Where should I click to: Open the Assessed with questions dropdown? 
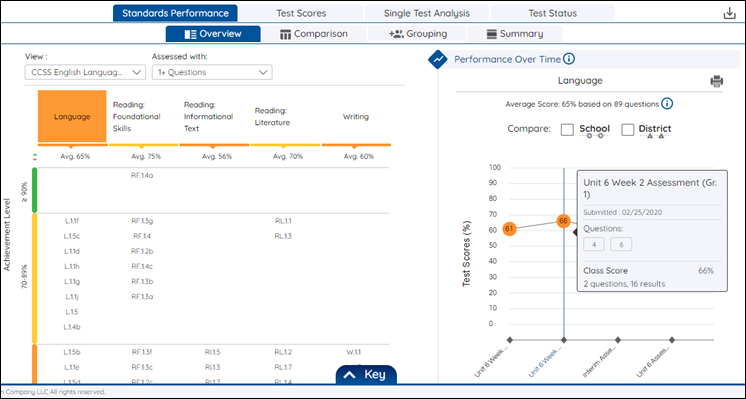tap(212, 72)
